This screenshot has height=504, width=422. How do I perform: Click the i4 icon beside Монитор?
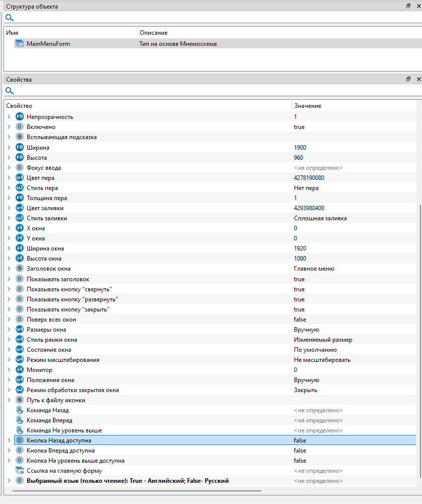tap(20, 370)
